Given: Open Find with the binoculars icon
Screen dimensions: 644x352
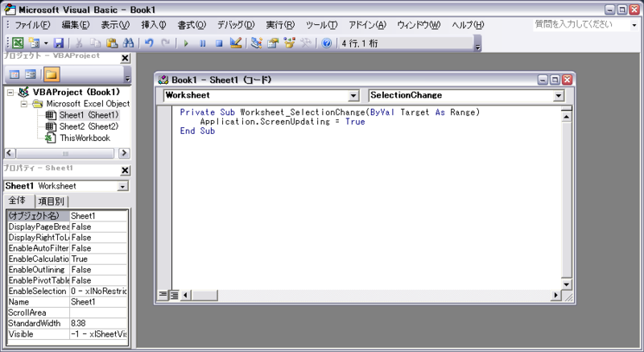Looking at the screenshot, I should point(128,43).
